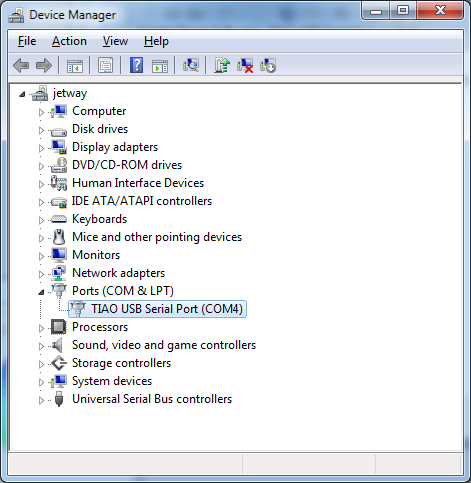
Task: Expand the Display adapters node
Action: pyautogui.click(x=41, y=148)
